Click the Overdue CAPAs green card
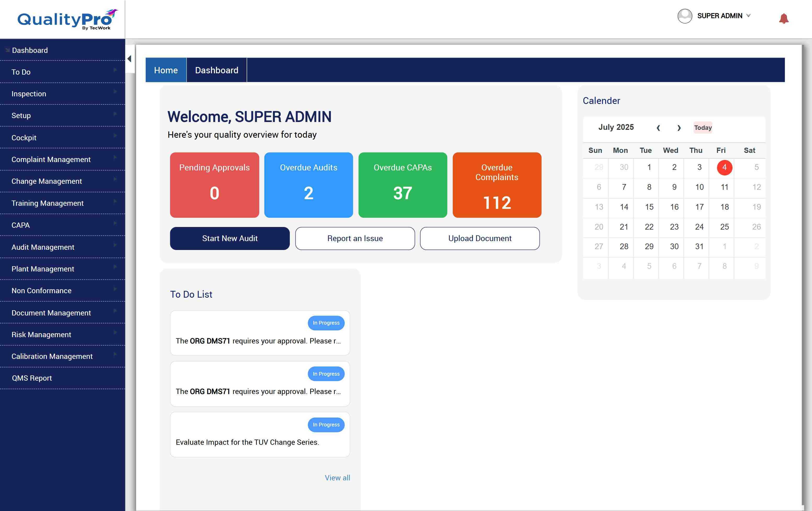Viewport: 812px width, 511px height. [x=403, y=185]
